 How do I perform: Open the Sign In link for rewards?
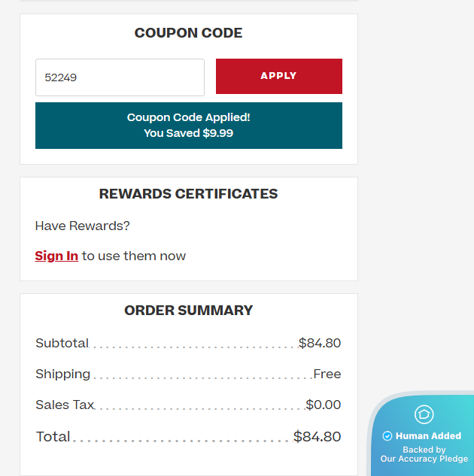[56, 256]
